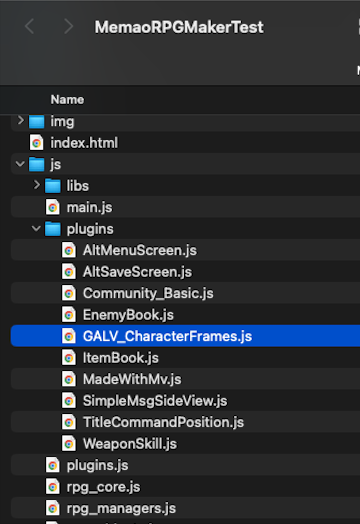The height and width of the screenshot is (524, 360).
Task: Click the EnemyBook.js file icon
Action: (x=69, y=315)
